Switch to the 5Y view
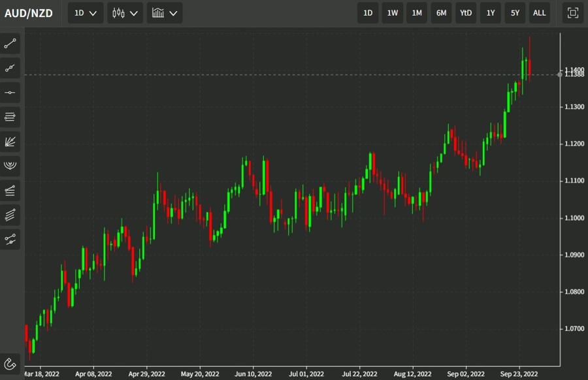588x380 pixels. [515, 12]
